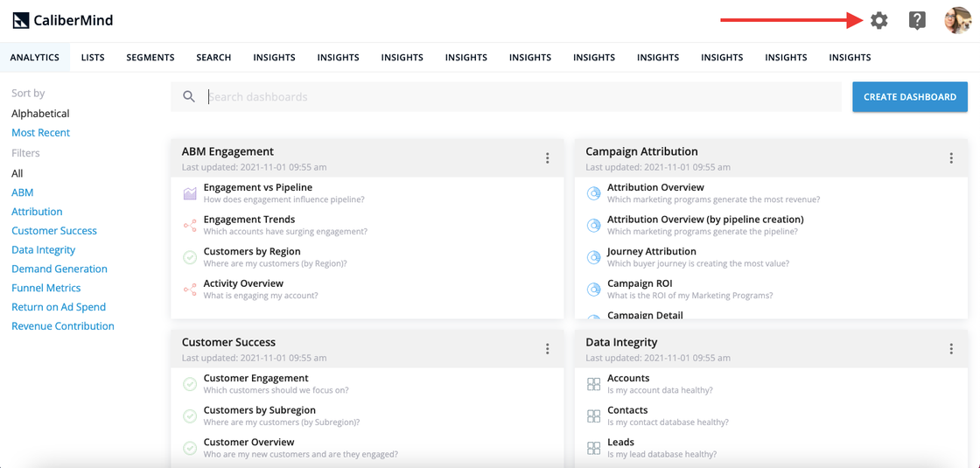
Task: Filter dashboards by Attribution
Action: pos(37,212)
